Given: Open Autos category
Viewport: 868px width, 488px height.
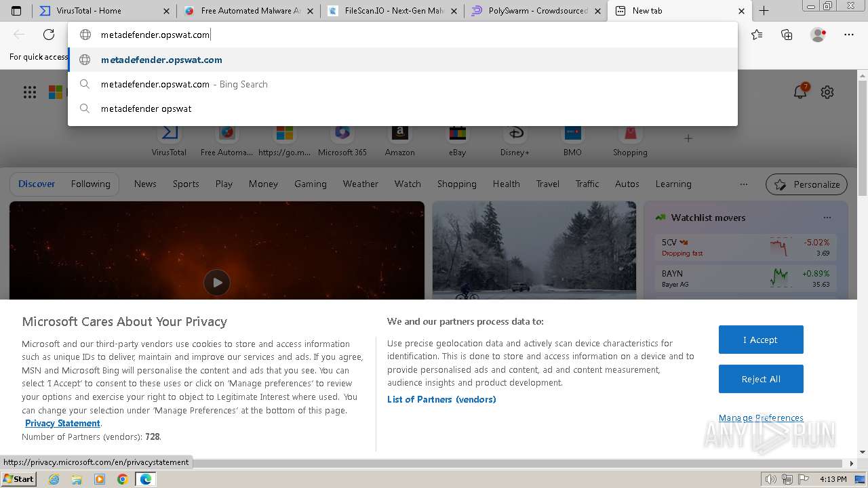Looking at the screenshot, I should (627, 184).
